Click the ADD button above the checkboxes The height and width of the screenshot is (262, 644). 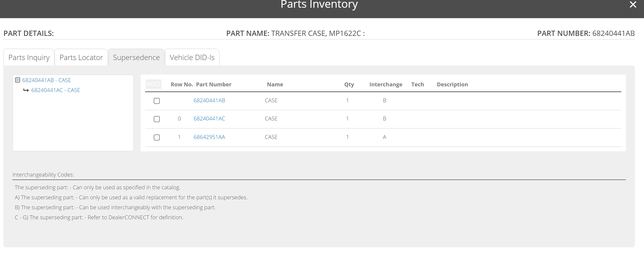pos(153,84)
